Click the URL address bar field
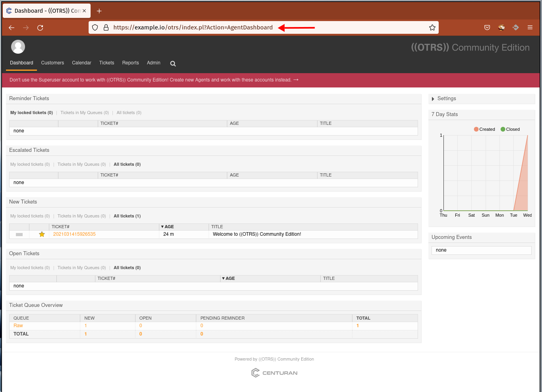 click(263, 27)
